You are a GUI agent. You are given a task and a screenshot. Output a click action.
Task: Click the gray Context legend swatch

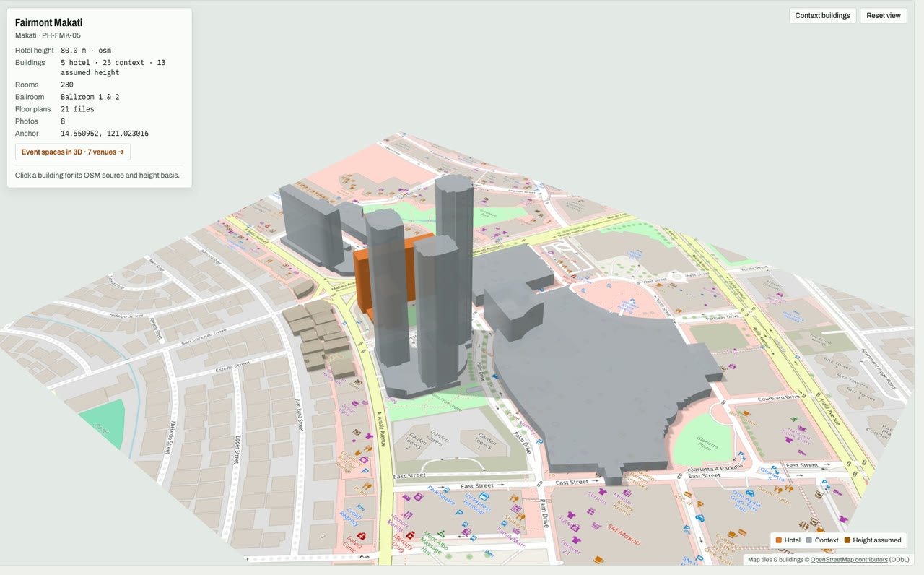(809, 540)
